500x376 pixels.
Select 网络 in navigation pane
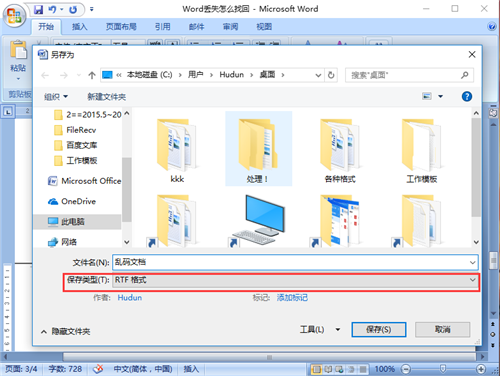(63, 242)
